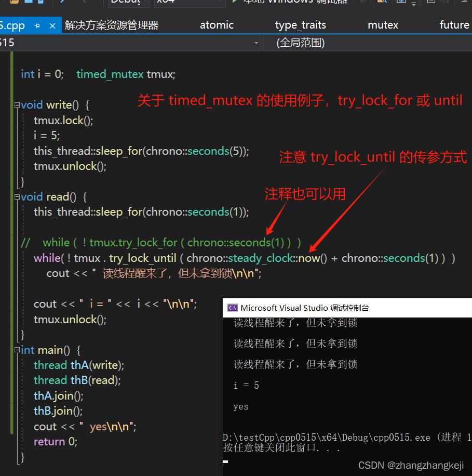472x476 pixels.
Task: Switch to the mutex tab
Action: point(383,25)
